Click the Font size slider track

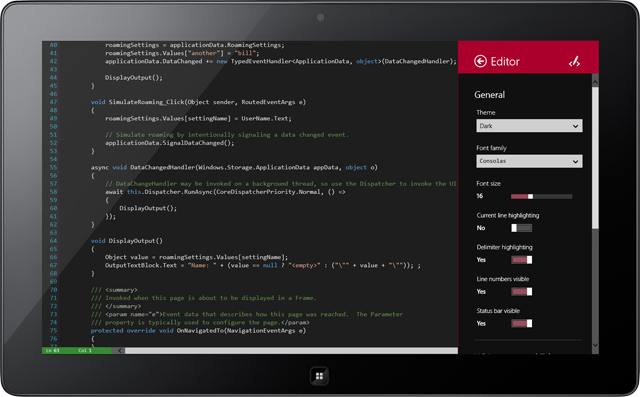(541, 197)
